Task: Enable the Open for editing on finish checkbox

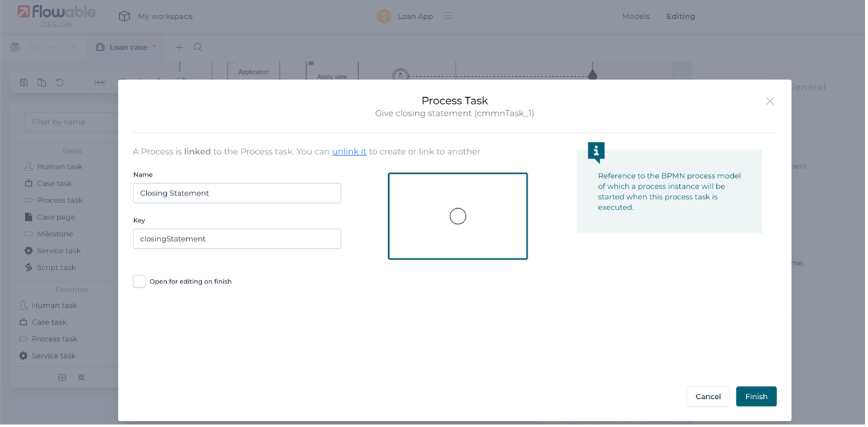Action: 139,281
